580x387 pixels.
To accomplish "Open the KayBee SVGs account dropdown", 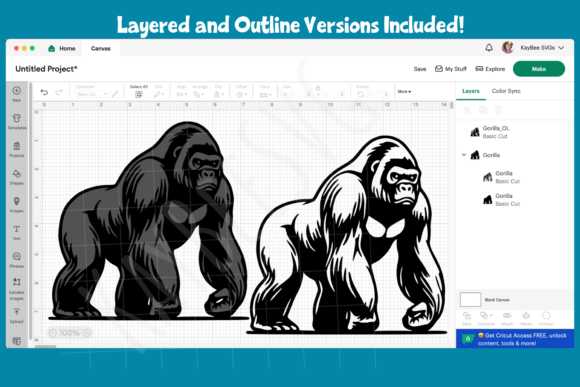I will [x=542, y=48].
